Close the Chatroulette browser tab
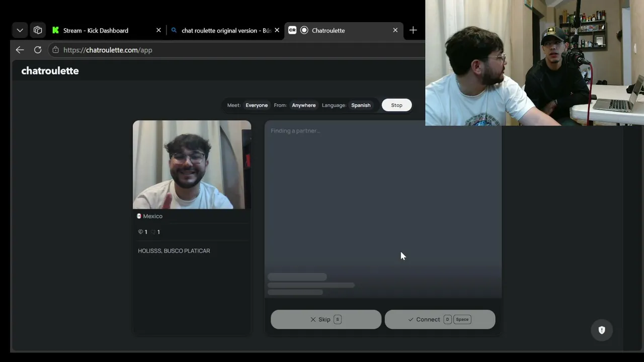This screenshot has width=644, height=362. pyautogui.click(x=395, y=30)
